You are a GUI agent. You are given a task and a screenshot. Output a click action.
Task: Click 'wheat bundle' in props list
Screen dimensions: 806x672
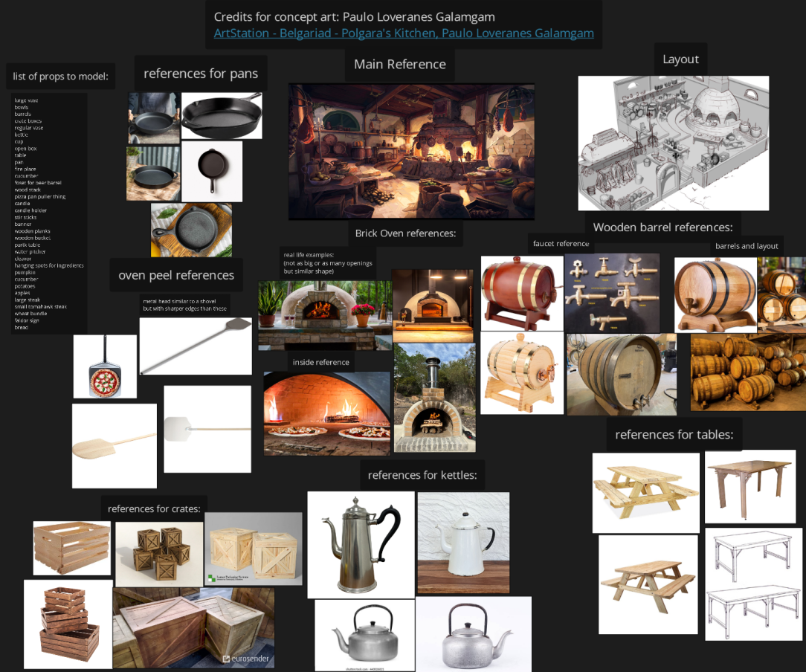(30, 314)
